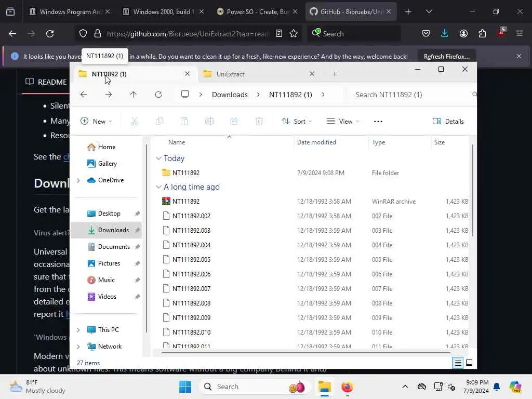The width and height of the screenshot is (532, 399).
Task: Show hidden system tray icons
Action: (405, 387)
